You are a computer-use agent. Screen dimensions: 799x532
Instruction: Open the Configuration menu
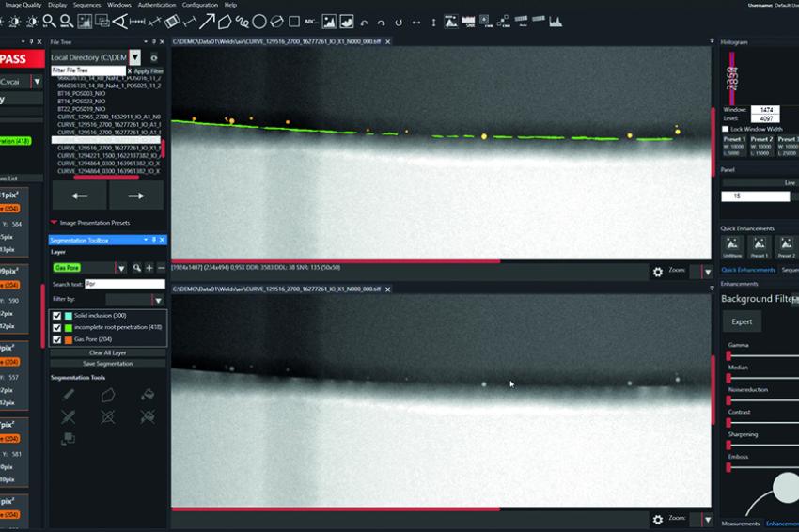click(x=199, y=5)
